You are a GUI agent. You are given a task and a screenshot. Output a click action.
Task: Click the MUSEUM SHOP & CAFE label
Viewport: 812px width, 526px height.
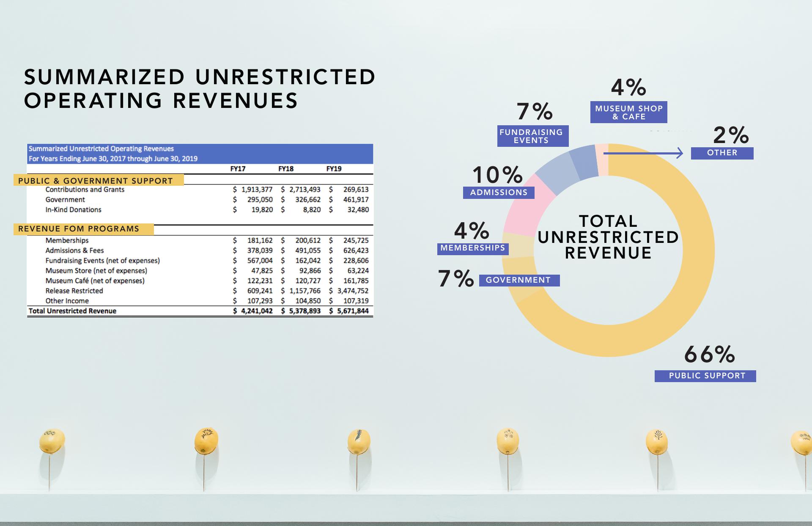628,113
